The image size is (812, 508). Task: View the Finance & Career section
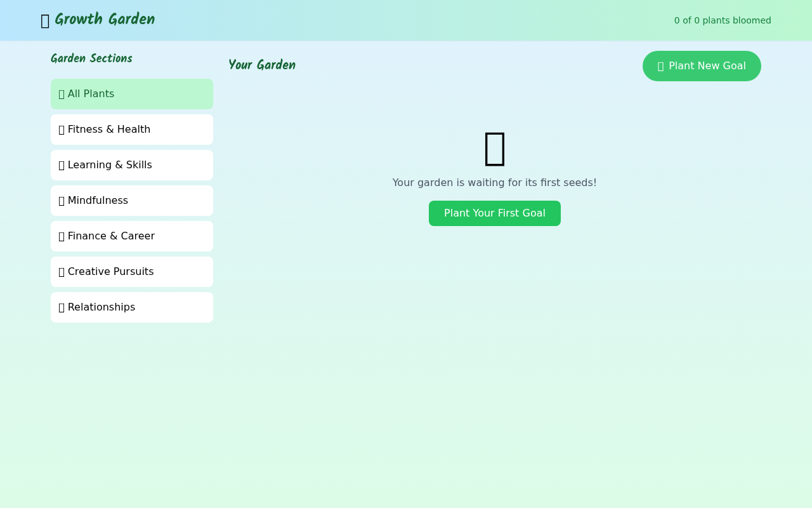click(132, 236)
